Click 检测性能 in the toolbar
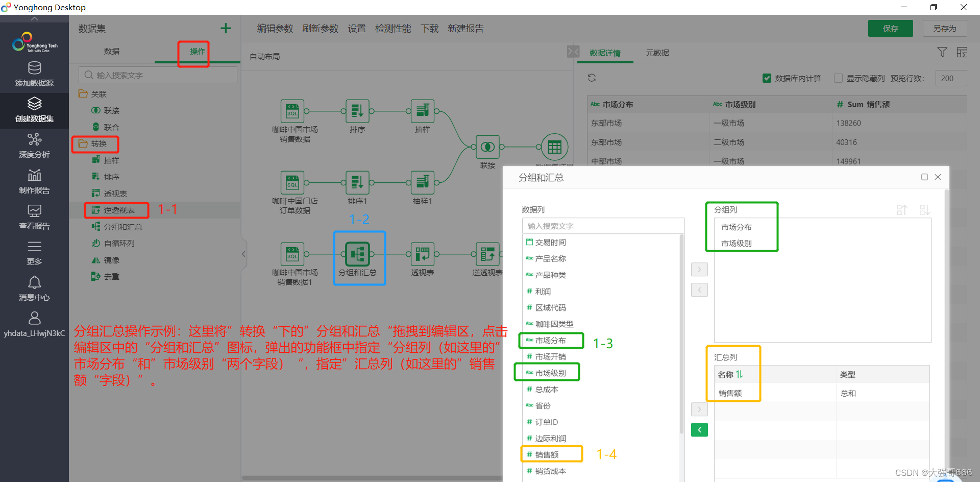This screenshot has width=980, height=482. 393,29
